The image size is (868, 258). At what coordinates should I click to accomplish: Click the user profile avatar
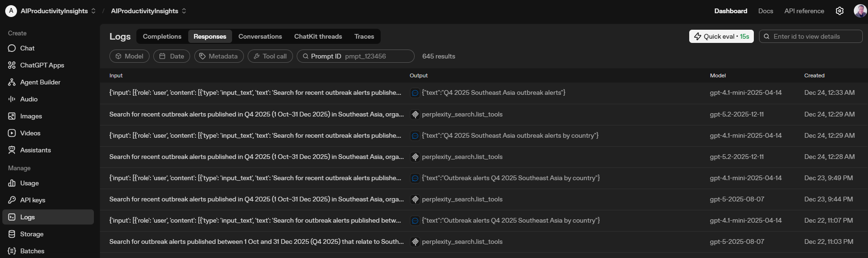click(860, 11)
